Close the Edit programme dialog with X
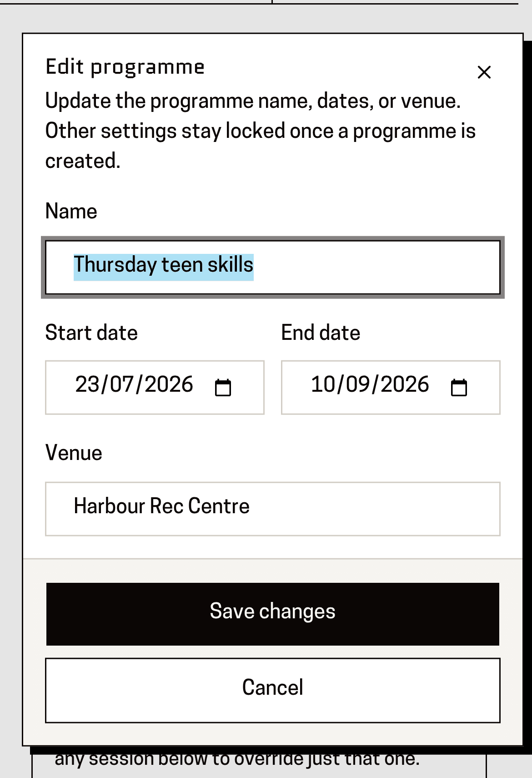The height and width of the screenshot is (778, 532). 484,72
